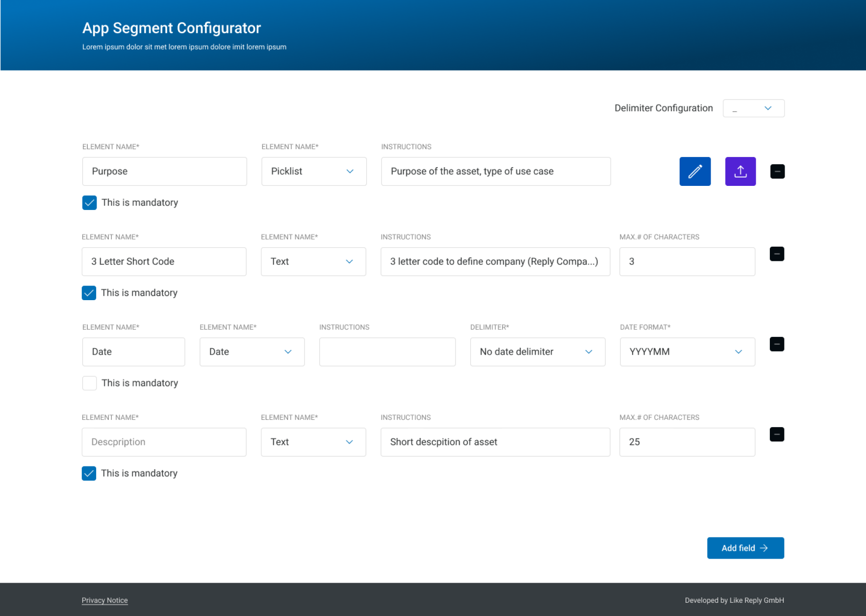Image resolution: width=866 pixels, height=616 pixels.
Task: Open Text type dropdown for Description row
Action: [x=313, y=442]
